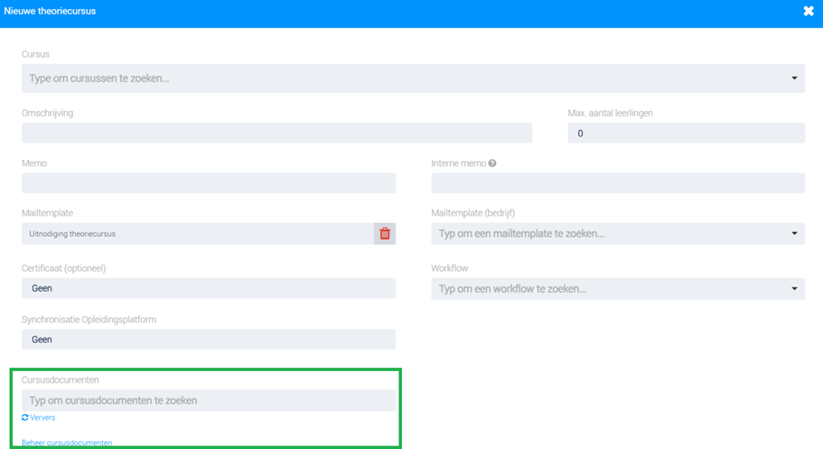Image resolution: width=823 pixels, height=449 pixels.
Task: Expand the Mailtemplate (bedrijf) dropdown arrow
Action: [794, 234]
